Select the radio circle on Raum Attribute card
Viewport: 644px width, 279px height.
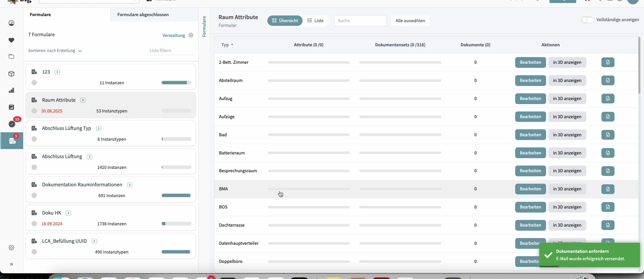pos(34,111)
